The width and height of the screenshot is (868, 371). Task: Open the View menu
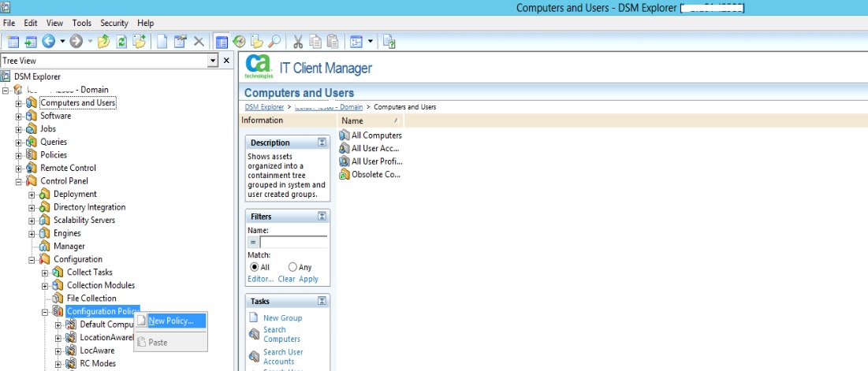click(x=55, y=23)
